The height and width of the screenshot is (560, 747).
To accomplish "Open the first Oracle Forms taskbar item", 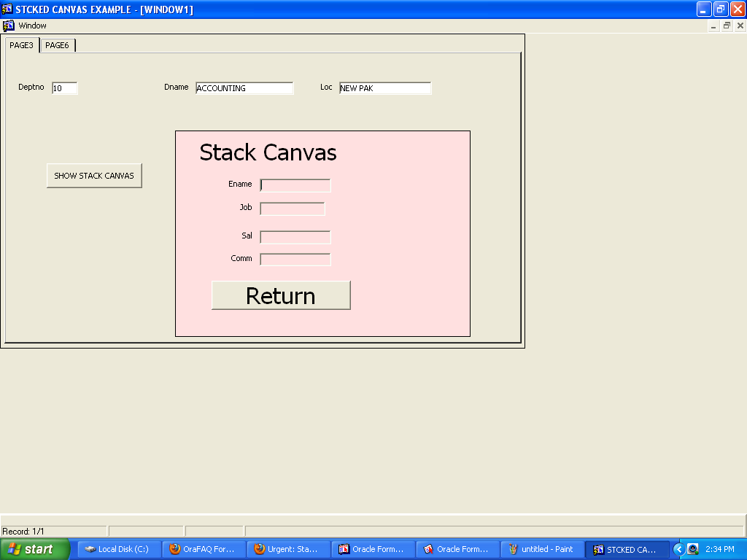I will click(x=373, y=549).
